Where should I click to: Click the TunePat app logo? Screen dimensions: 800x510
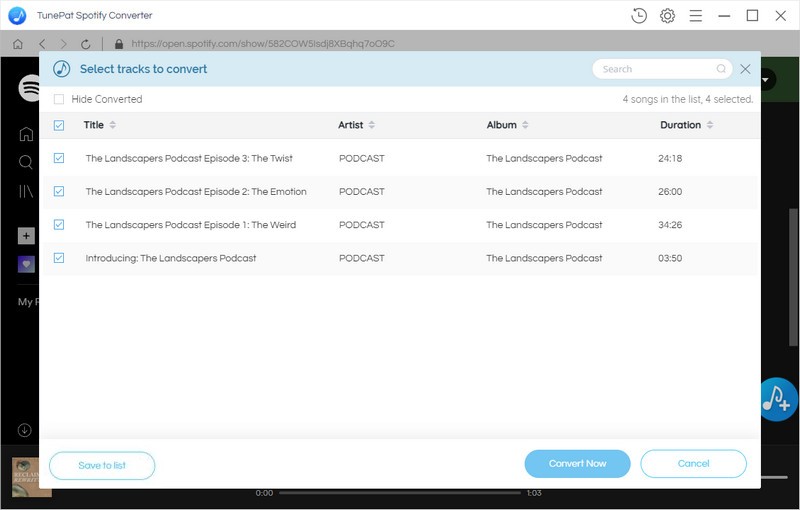click(x=17, y=16)
